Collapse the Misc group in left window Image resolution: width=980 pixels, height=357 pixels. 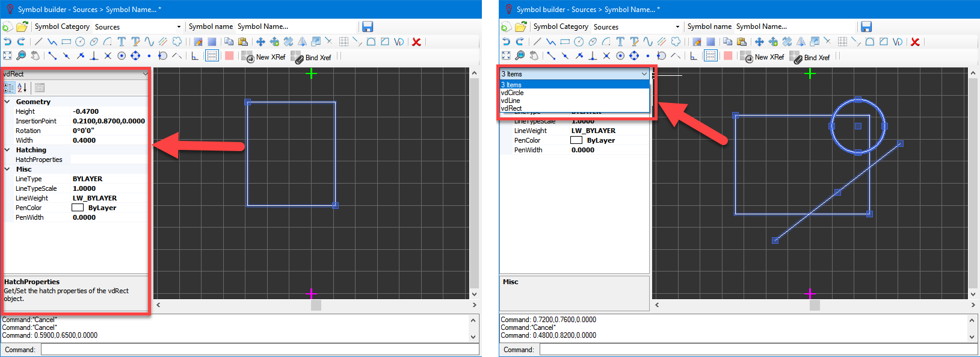click(7, 169)
